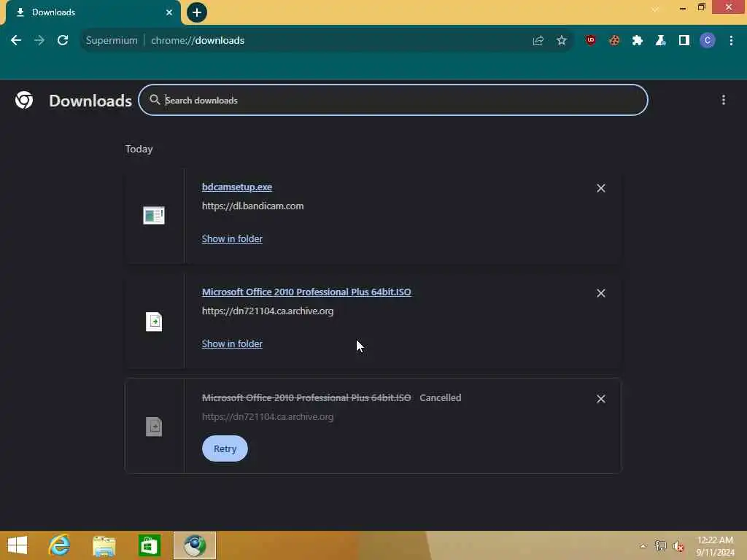
Task: Remove the completed Office ISO entry
Action: pyautogui.click(x=601, y=293)
